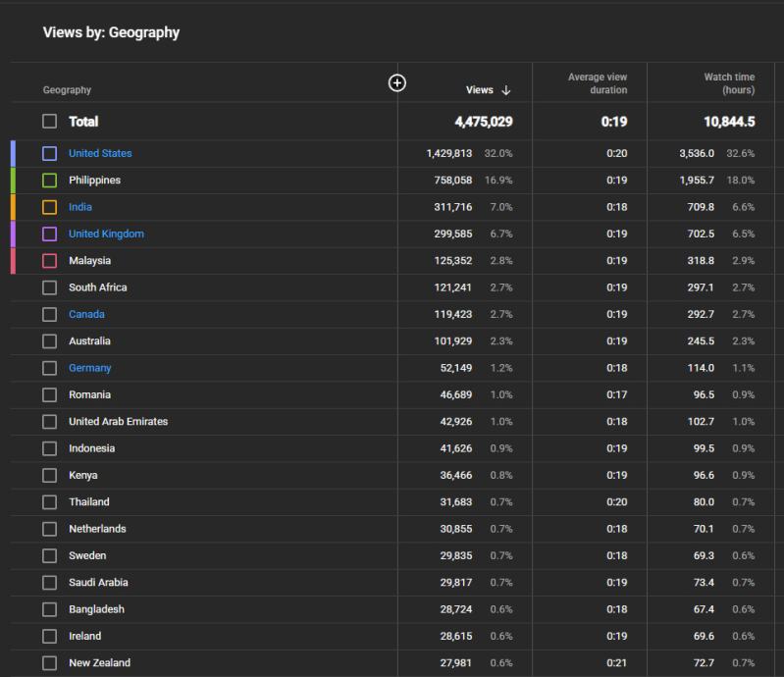Select the Malaysia row checkbox
784x677 pixels.
coord(49,261)
